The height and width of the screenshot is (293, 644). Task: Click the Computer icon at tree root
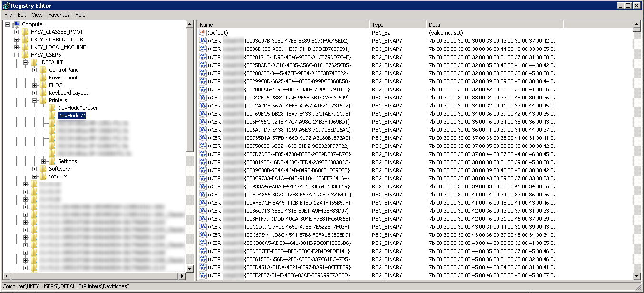pyautogui.click(x=17, y=24)
